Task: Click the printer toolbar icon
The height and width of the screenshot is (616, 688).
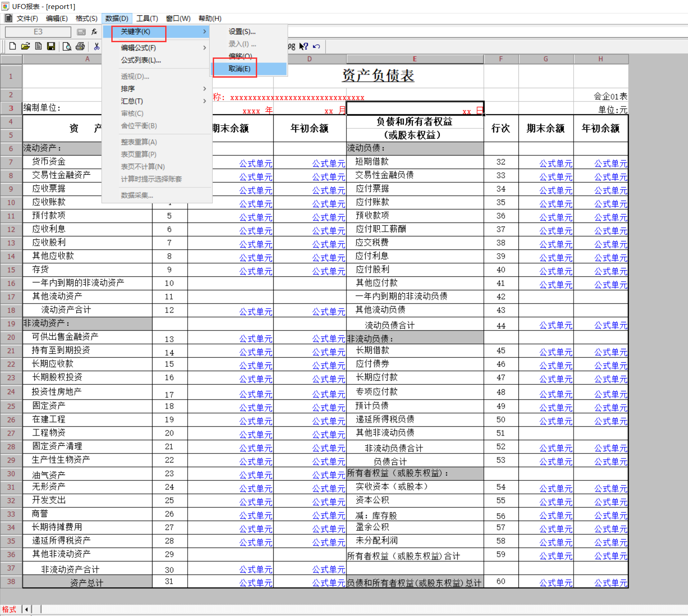Action: pos(80,46)
